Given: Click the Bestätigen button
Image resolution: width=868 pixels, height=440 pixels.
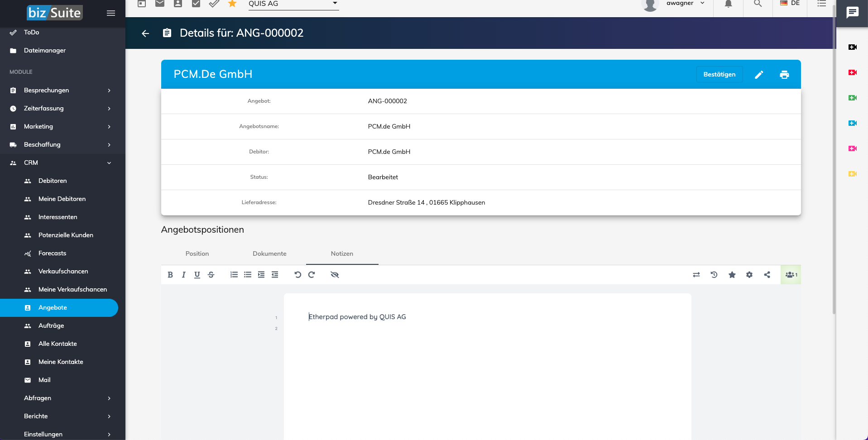Looking at the screenshot, I should pos(719,74).
